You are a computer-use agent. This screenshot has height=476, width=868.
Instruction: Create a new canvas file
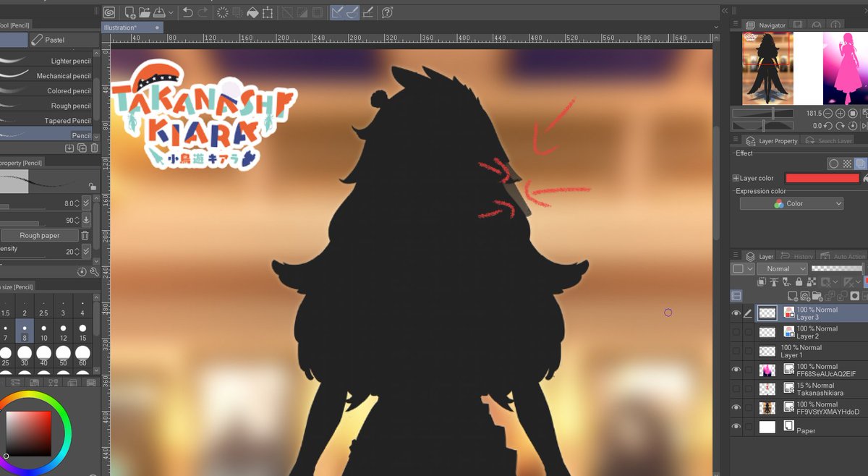130,12
